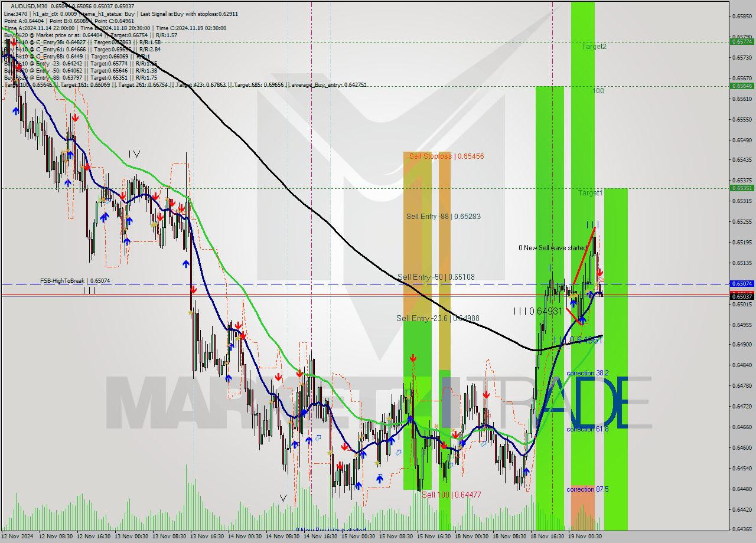The image size is (756, 543).
Task: Click the AUDUSD,M30 chart title
Action: [29, 6]
